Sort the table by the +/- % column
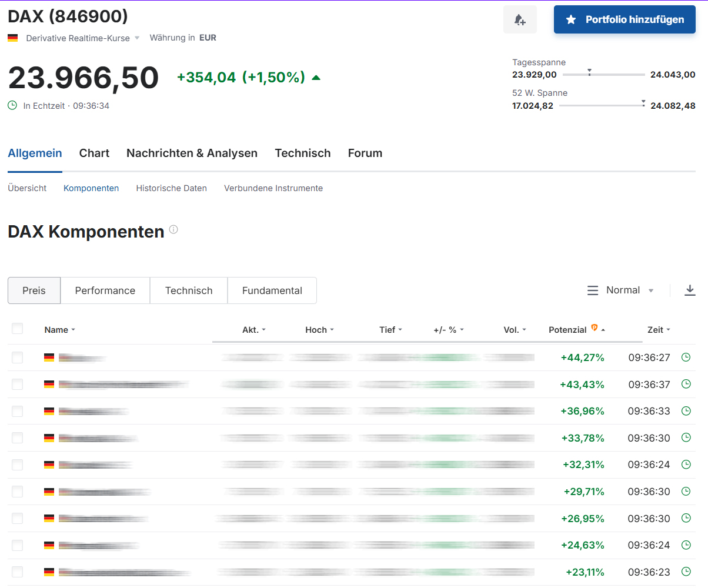This screenshot has width=708, height=588. [449, 330]
